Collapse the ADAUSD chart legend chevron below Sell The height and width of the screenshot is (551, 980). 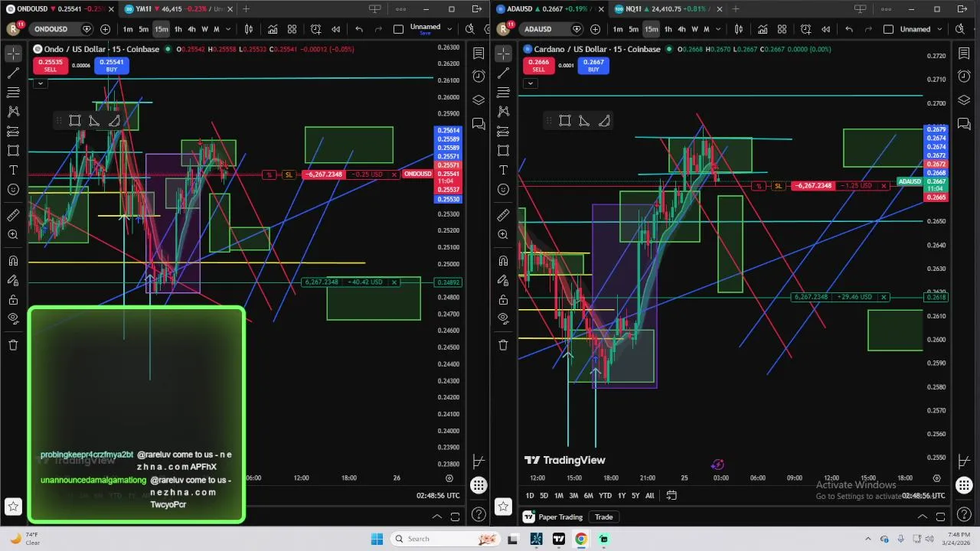(x=530, y=83)
